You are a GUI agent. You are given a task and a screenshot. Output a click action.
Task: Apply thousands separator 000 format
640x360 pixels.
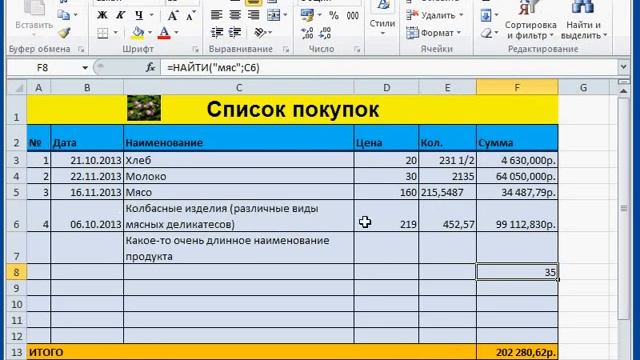tap(353, 16)
